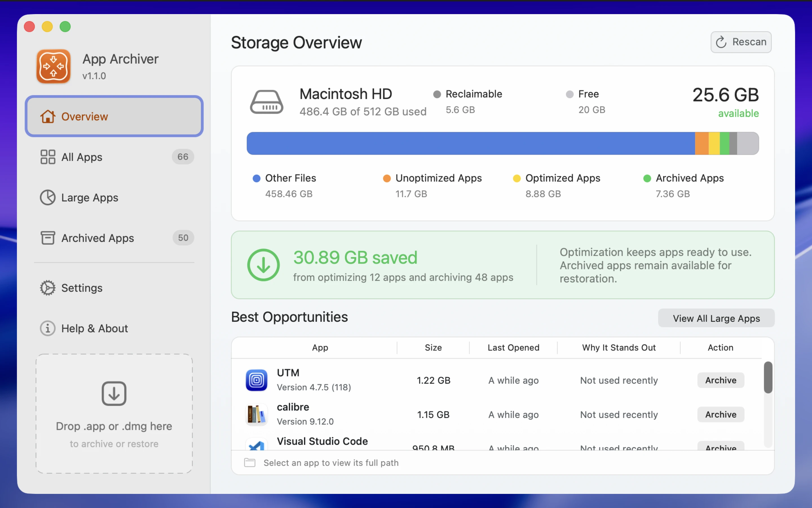Click the blue Other Files bar segment
The width and height of the screenshot is (812, 508).
click(470, 143)
